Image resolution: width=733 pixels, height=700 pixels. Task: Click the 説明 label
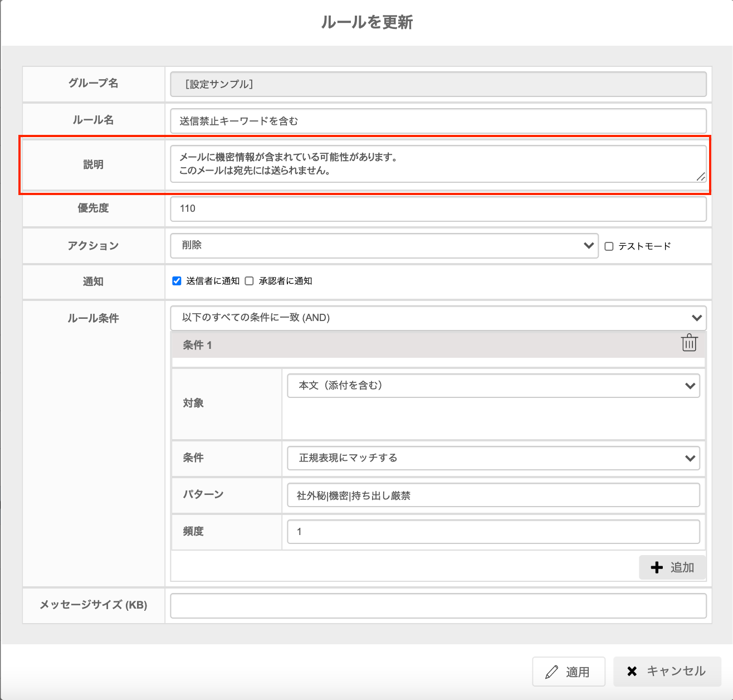[x=93, y=164]
